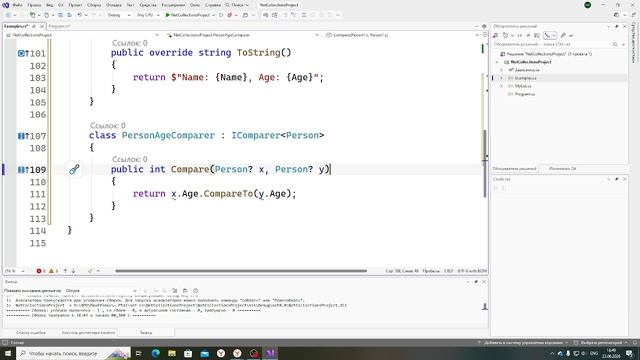Go to previous issue with up arrow
The height and width of the screenshot is (360, 640).
65,271
